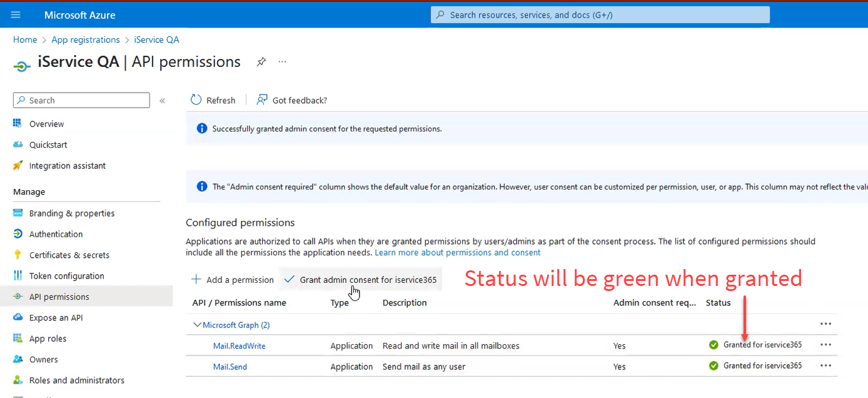868x398 pixels.
Task: Open the hamburger portal menu
Action: pos(16,15)
